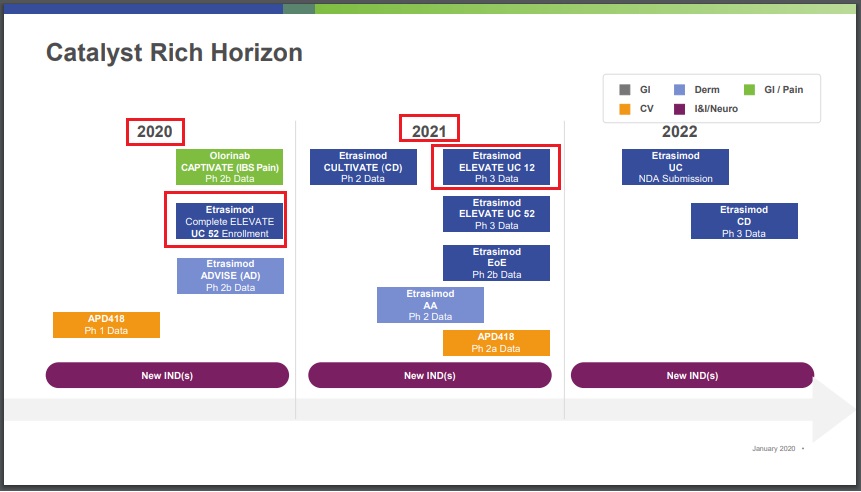
Task: Click the GI / Pain legend label
Action: 784,90
